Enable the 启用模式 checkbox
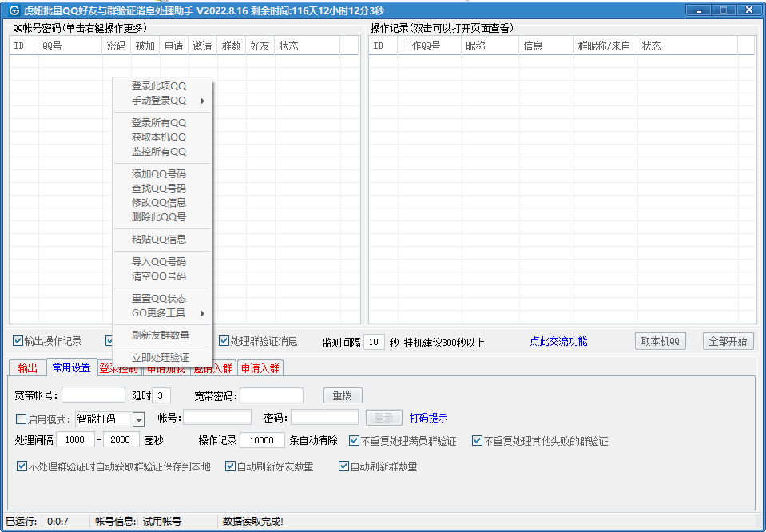766x532 pixels. click(21, 419)
